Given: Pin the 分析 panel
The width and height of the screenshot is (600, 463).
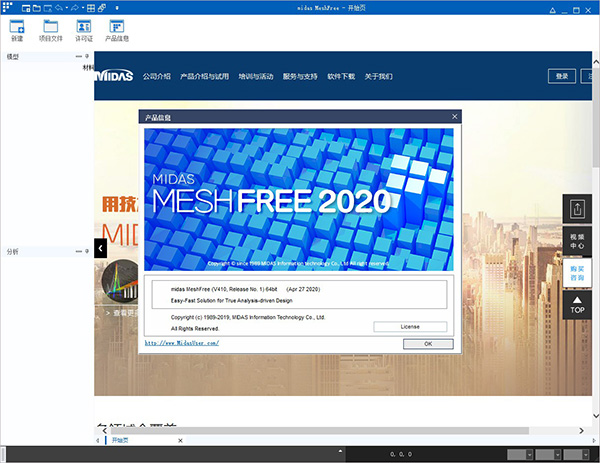Looking at the screenshot, I should (87, 251).
